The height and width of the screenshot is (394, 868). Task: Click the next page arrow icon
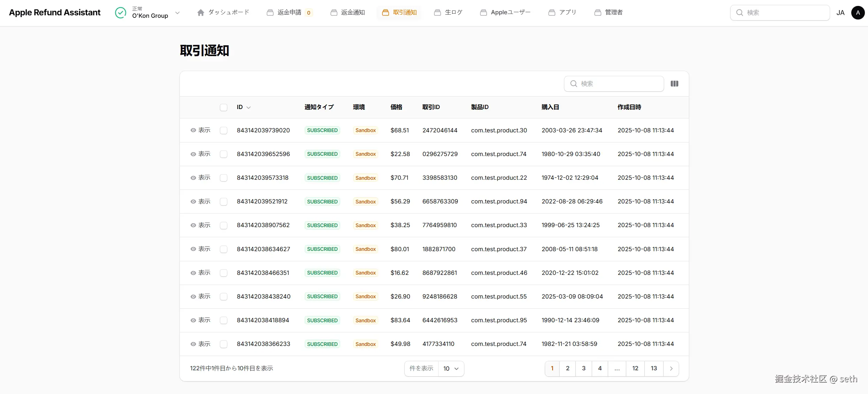[x=671, y=369]
